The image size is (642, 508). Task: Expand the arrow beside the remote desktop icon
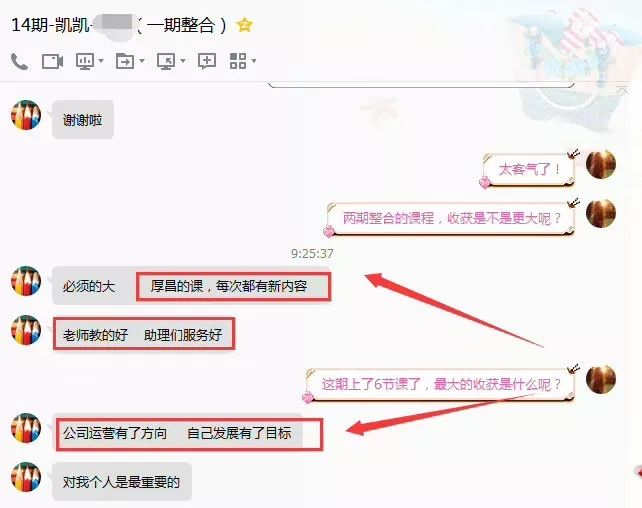pyautogui.click(x=183, y=61)
